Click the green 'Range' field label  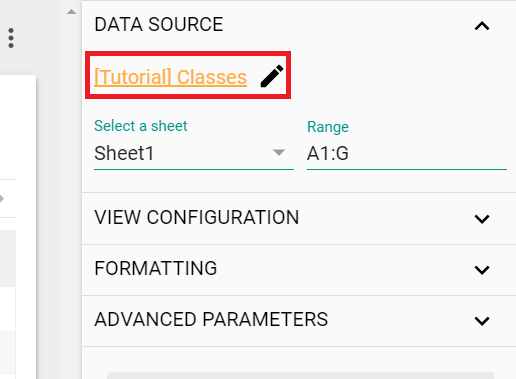pyautogui.click(x=328, y=127)
